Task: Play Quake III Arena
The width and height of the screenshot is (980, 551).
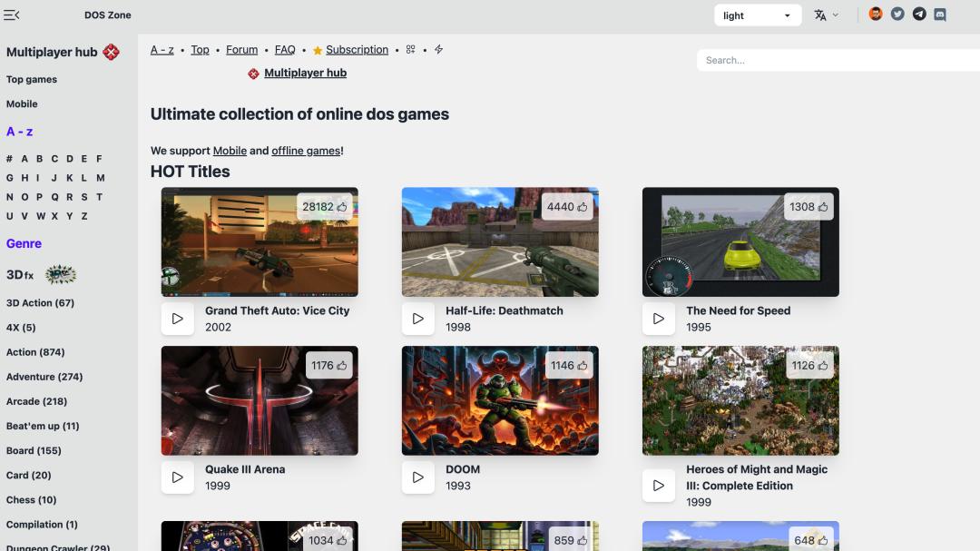Action: point(178,477)
